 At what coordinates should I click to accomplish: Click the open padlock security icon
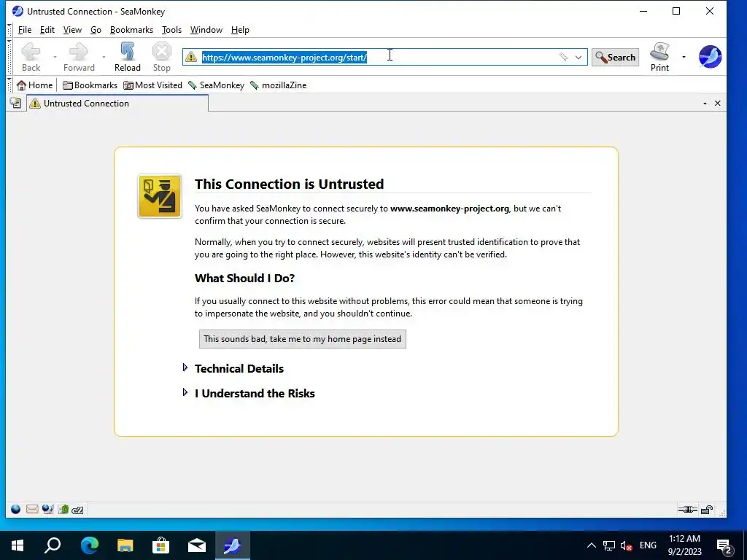(707, 510)
